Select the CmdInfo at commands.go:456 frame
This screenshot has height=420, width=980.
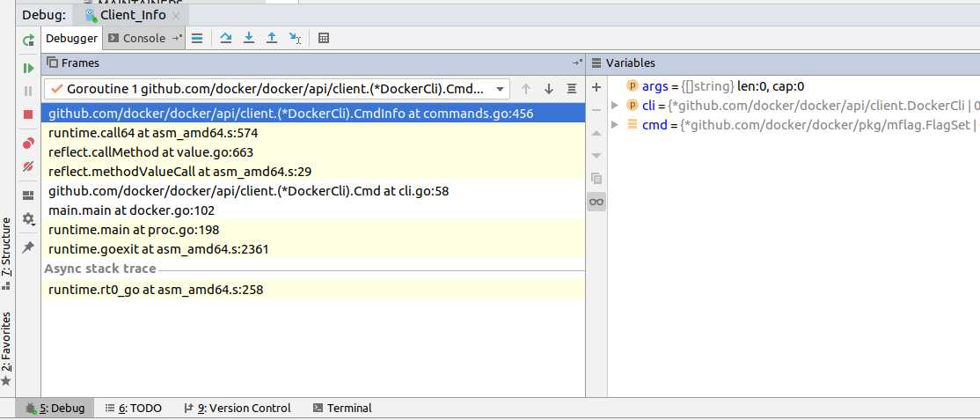313,114
